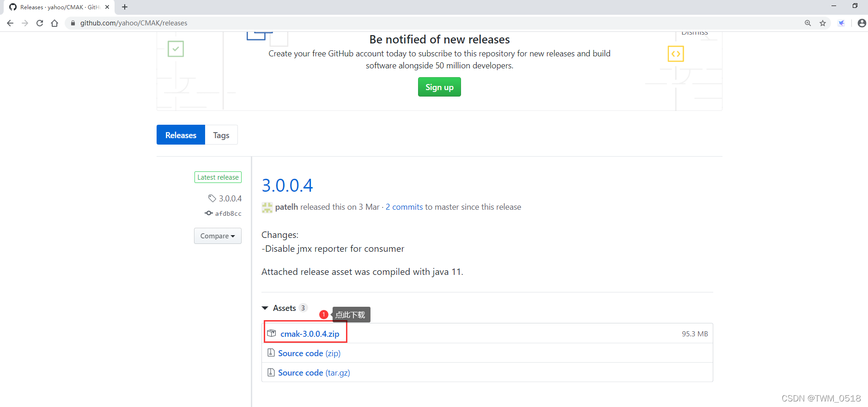Open the Compare dropdown

pos(218,236)
